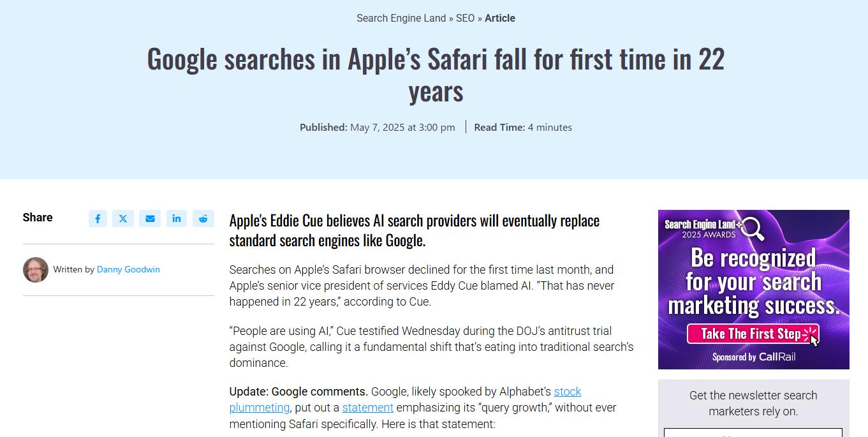
Task: Click the newsletter signup heading
Action: 753,403
